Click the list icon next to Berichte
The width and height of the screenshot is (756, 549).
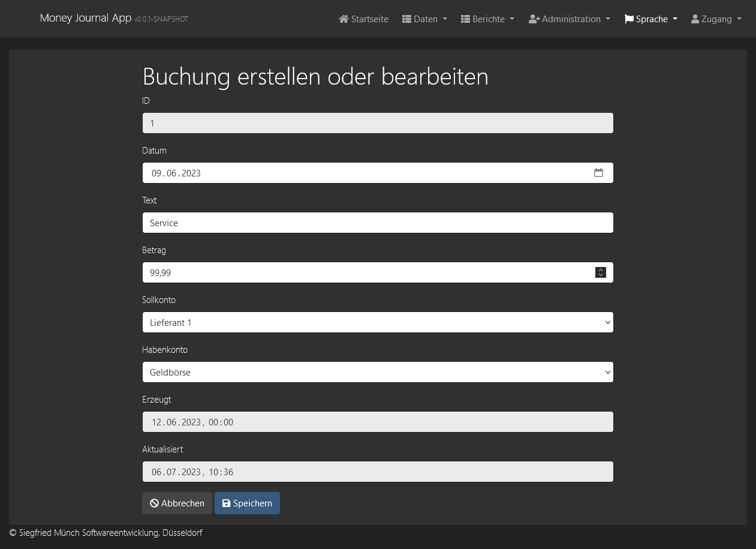click(465, 19)
